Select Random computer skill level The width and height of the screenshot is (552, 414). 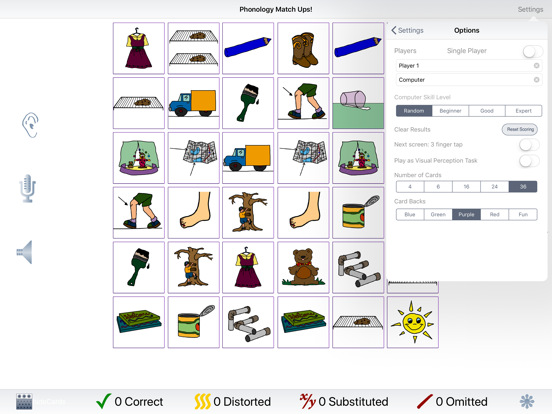pos(414,111)
